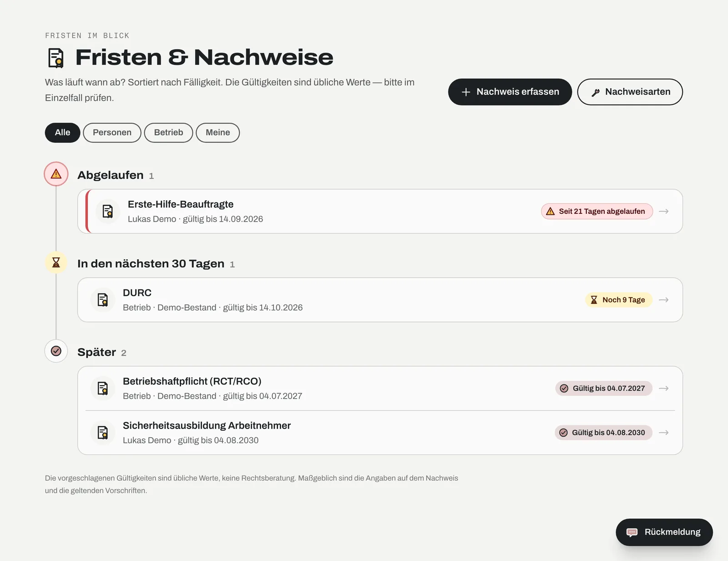The image size is (728, 561).
Task: Click the document icon of Erste-Hilfe-Beauftragte
Action: click(108, 212)
